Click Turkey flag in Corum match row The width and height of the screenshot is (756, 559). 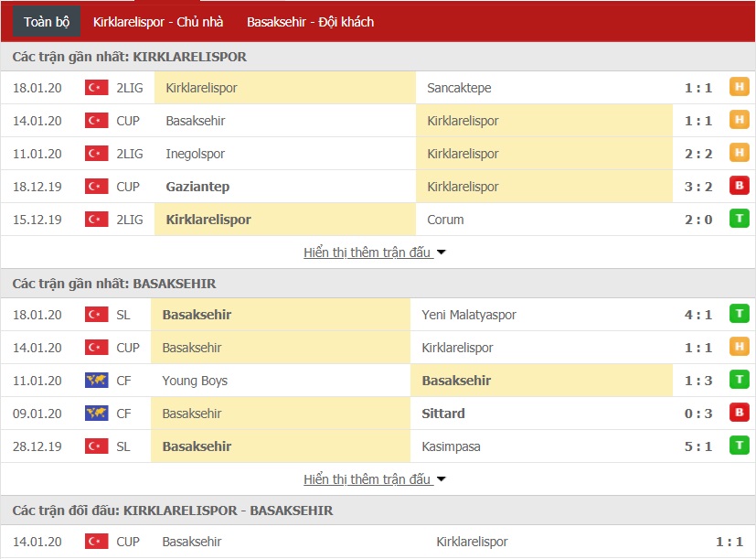pos(96,220)
